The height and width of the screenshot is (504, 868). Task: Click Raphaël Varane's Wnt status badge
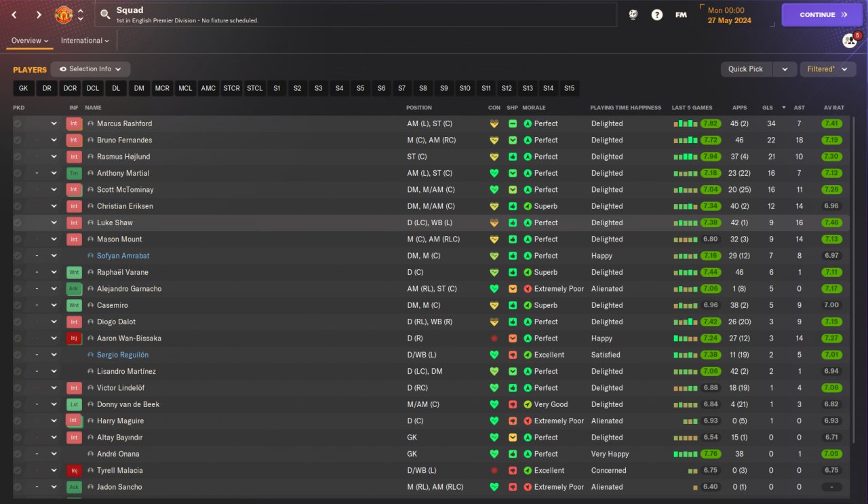(74, 272)
